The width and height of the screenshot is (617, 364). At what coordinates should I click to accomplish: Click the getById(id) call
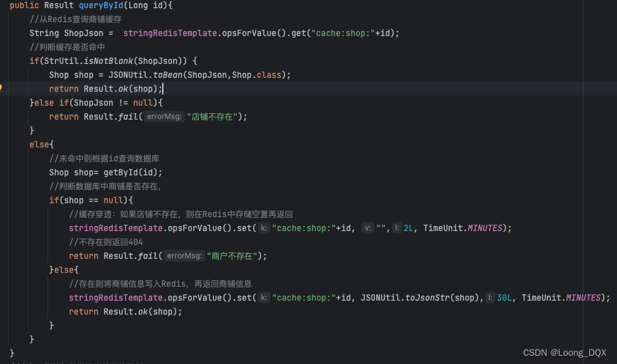[130, 172]
